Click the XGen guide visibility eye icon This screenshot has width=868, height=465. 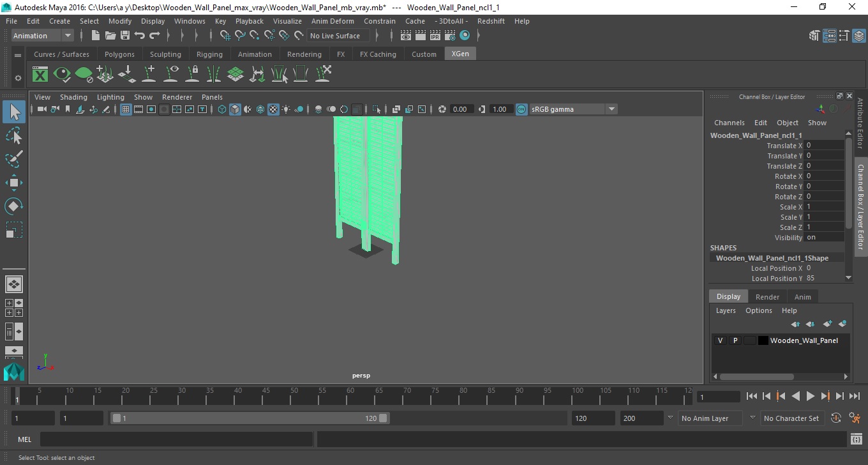[170, 75]
